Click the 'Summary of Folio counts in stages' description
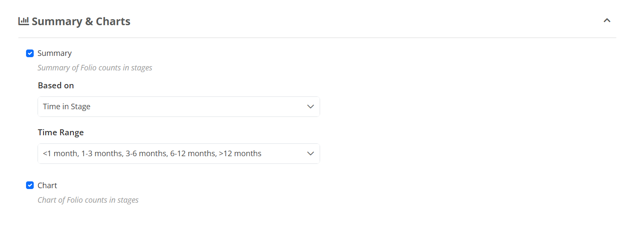Image resolution: width=644 pixels, height=230 pixels. tap(95, 68)
